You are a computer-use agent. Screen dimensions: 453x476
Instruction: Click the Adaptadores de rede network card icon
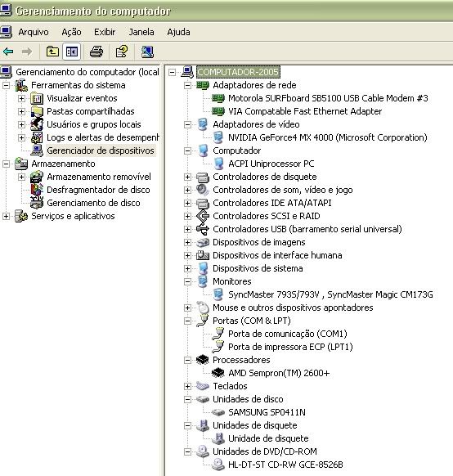[203, 85]
